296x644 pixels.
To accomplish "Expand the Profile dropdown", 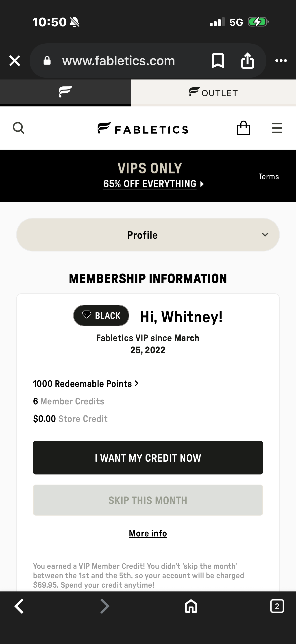I will pos(148,235).
